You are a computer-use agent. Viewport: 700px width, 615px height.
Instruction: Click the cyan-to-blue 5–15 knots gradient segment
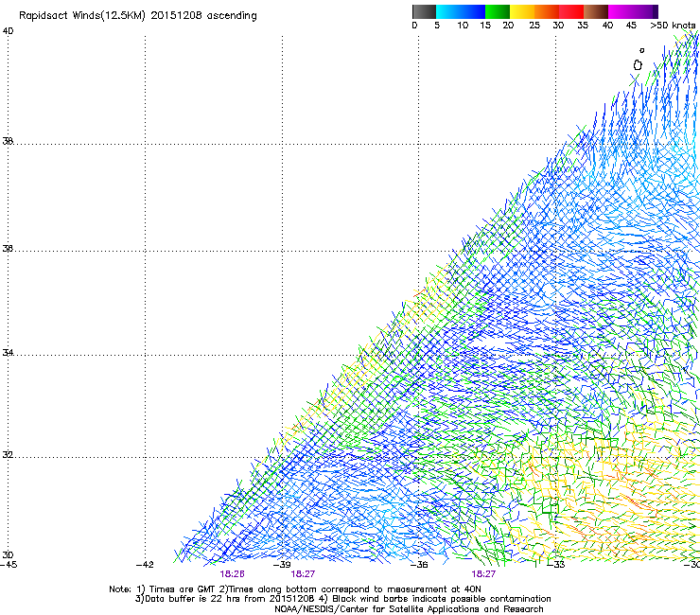coord(461,11)
